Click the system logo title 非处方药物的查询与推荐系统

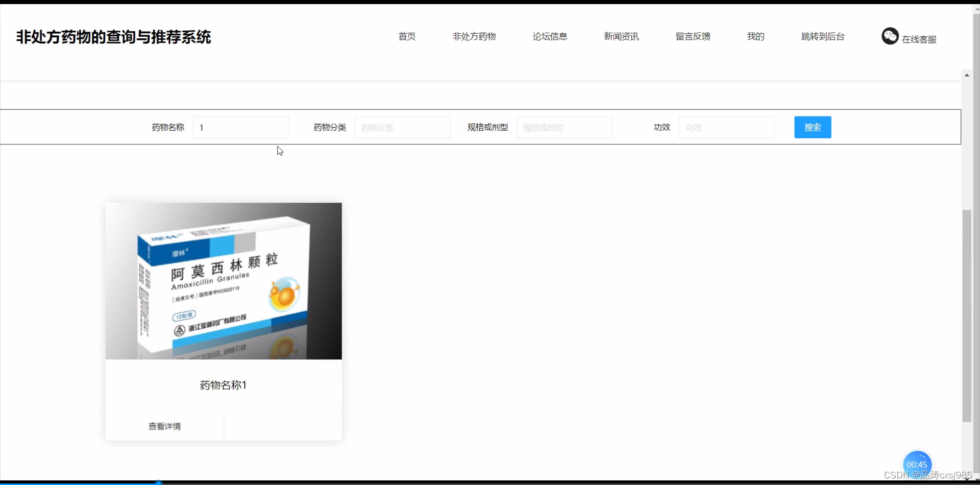click(113, 37)
